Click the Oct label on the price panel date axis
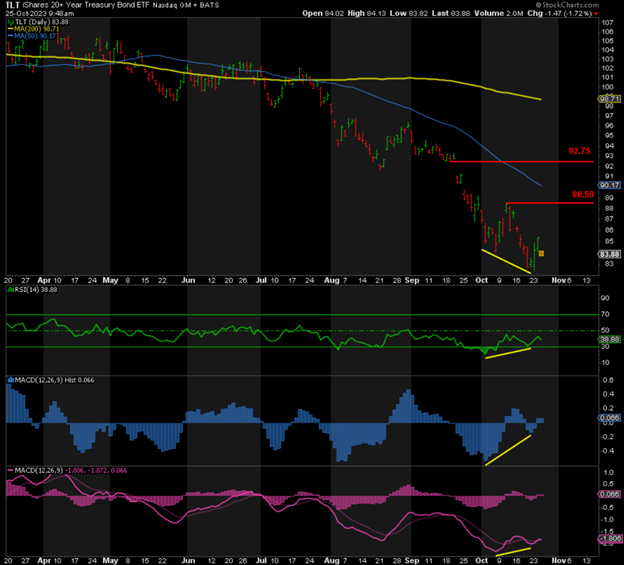The width and height of the screenshot is (624, 565). 482,280
